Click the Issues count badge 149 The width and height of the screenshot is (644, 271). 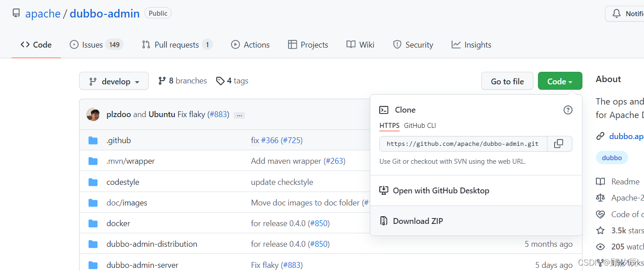pos(114,44)
